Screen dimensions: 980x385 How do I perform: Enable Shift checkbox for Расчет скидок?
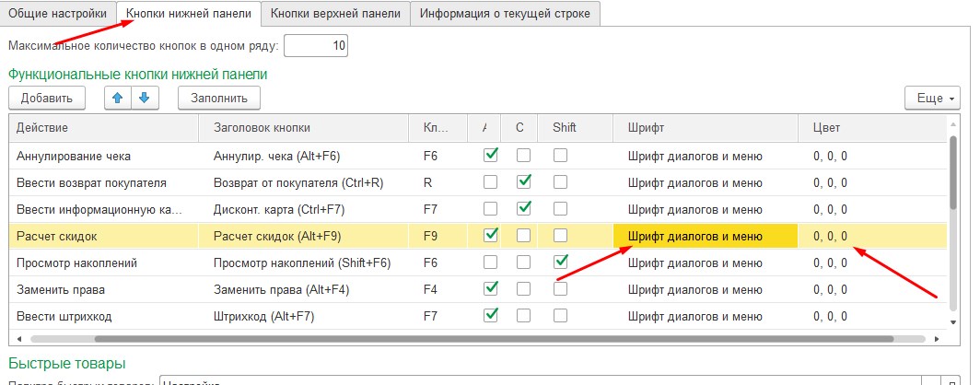point(560,236)
